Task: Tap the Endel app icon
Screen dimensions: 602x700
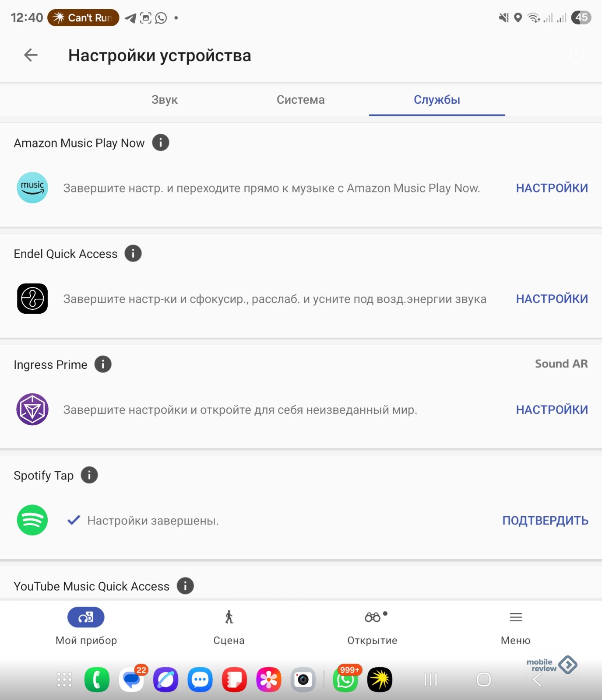Action: 32,298
